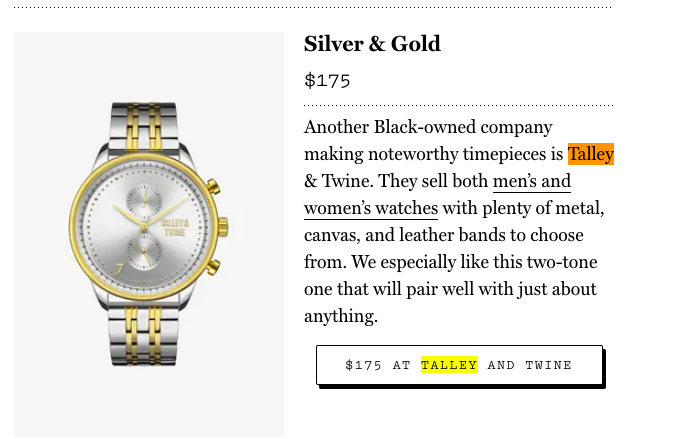Click the yellow-highlighted "TALLEY" text in button

coord(449,365)
